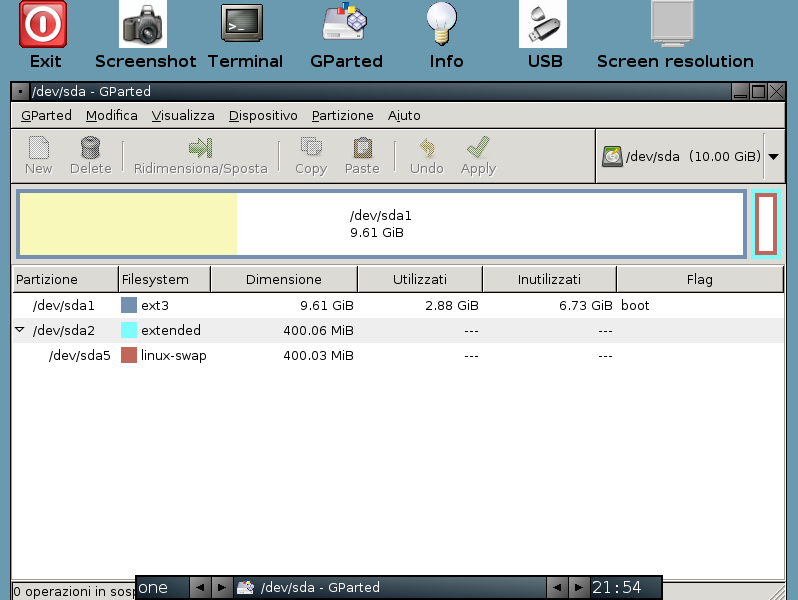Select the /dev/sda2 table row
798x600 pixels.
tap(398, 330)
